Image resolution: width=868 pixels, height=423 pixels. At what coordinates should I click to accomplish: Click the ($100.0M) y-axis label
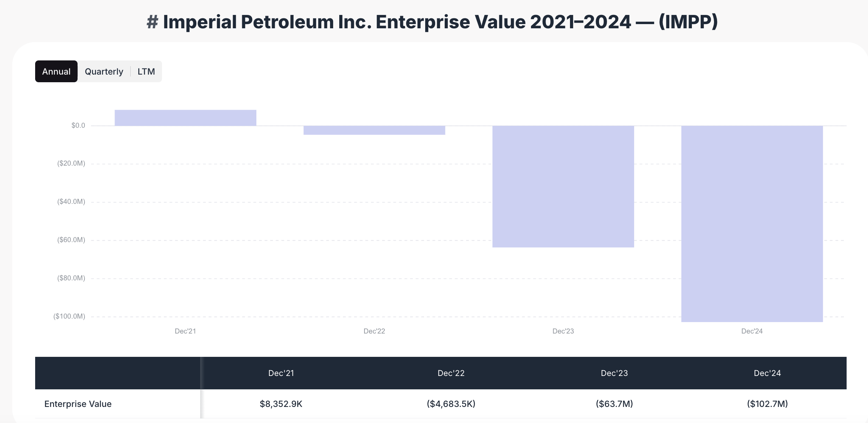pyautogui.click(x=69, y=316)
